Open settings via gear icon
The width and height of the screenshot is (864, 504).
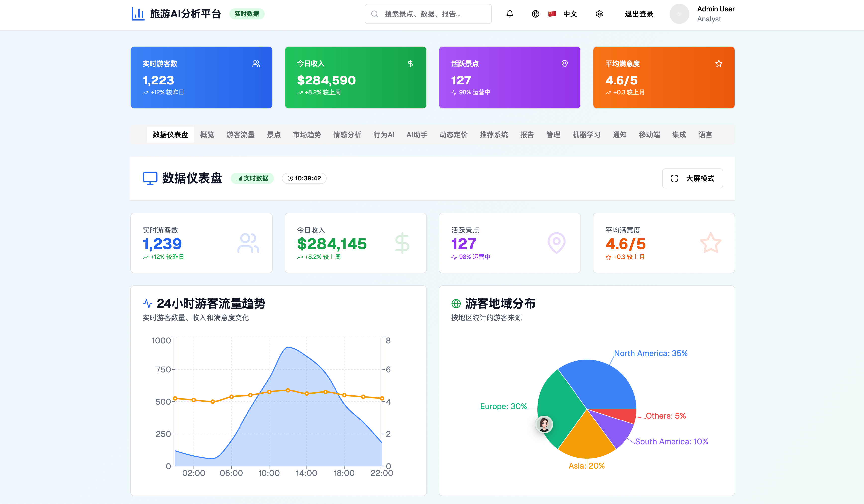(x=599, y=14)
